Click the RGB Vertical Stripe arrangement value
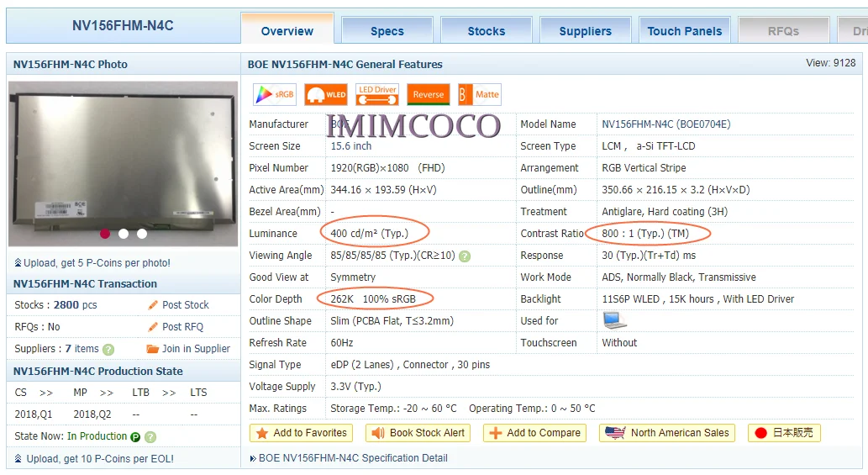Screen dimensions: 868x475 coord(644,168)
